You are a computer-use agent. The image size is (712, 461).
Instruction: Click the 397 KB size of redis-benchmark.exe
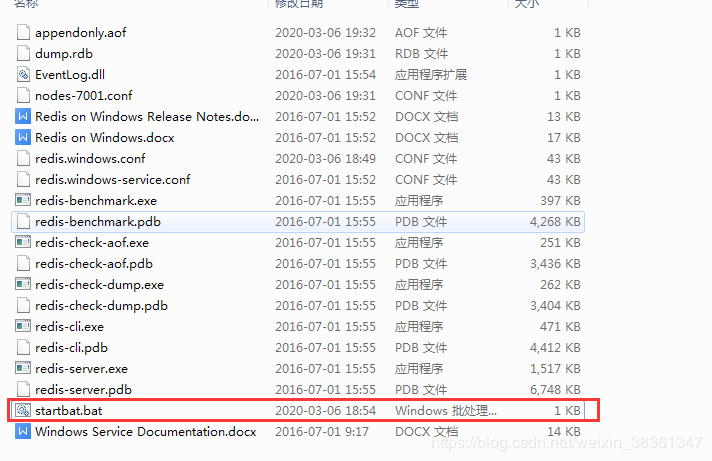pos(560,201)
